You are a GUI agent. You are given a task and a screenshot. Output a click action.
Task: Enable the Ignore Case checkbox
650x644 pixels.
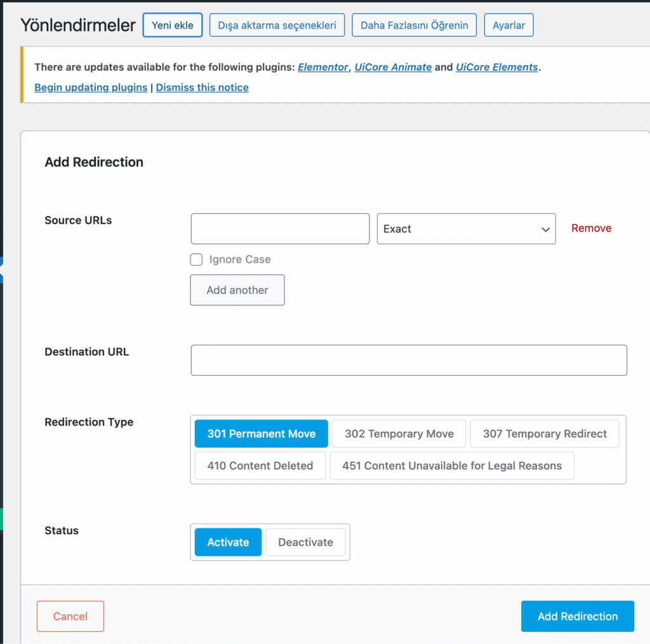pos(197,260)
